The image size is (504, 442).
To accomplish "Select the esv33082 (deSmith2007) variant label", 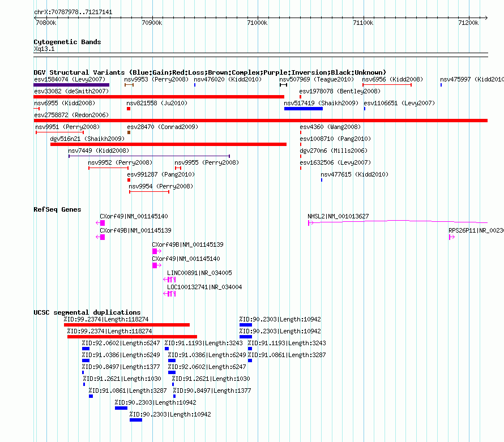I will 71,91.
